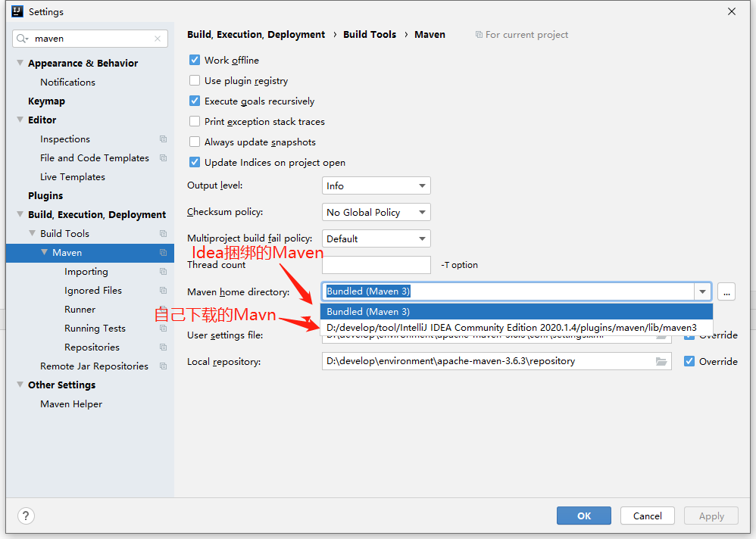Click the Apply button

pyautogui.click(x=711, y=516)
